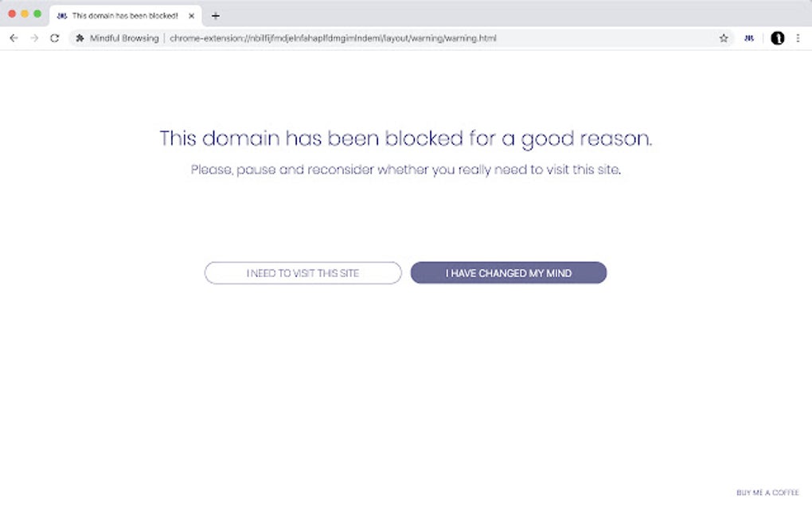This screenshot has height=508, width=812.
Task: Close the window with the red button
Action: 12,14
